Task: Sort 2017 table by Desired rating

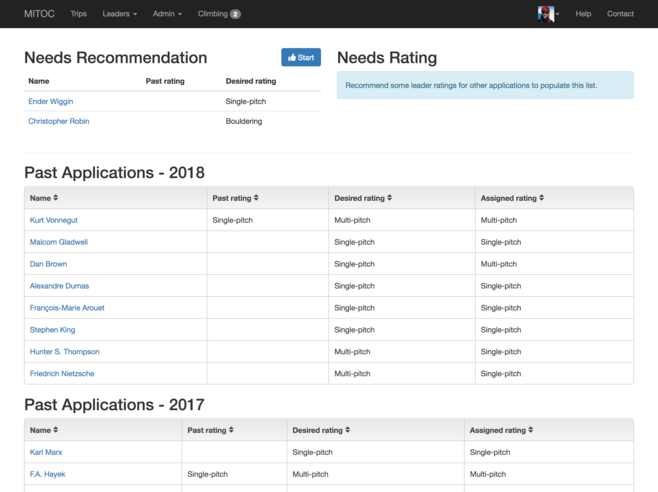Action: (x=321, y=430)
